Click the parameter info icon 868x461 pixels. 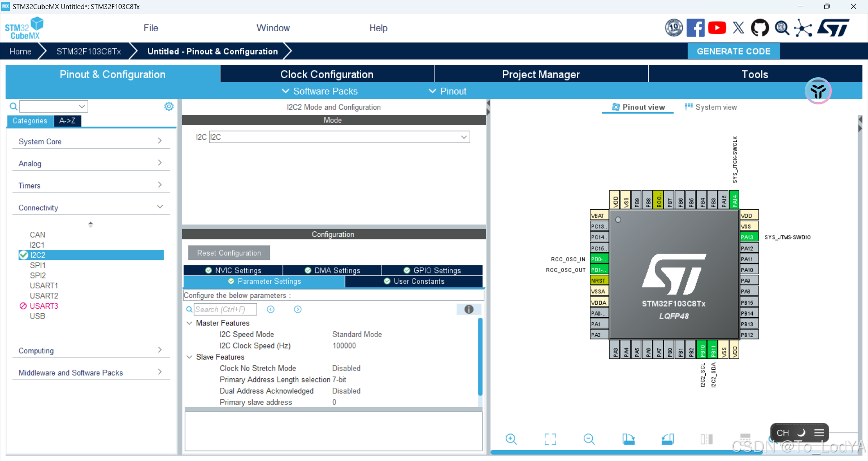[469, 310]
